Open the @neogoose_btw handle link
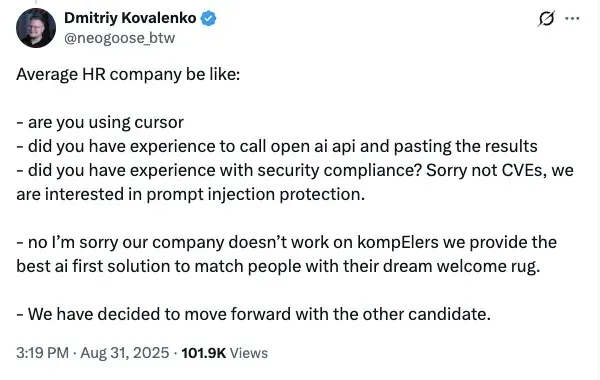The image size is (600, 380). click(119, 38)
